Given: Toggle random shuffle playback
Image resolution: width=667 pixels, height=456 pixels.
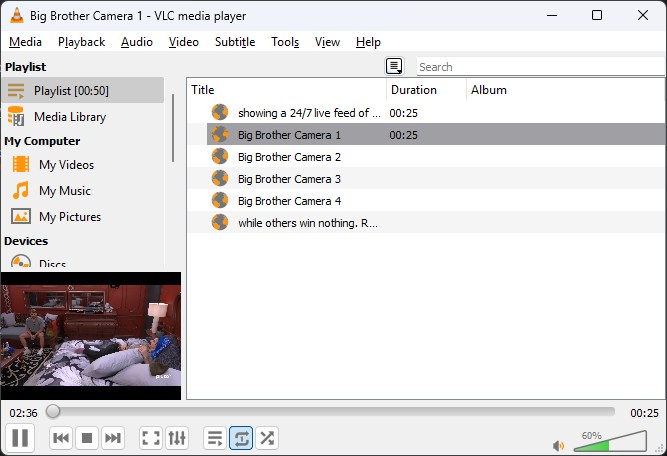Looking at the screenshot, I should 267,438.
